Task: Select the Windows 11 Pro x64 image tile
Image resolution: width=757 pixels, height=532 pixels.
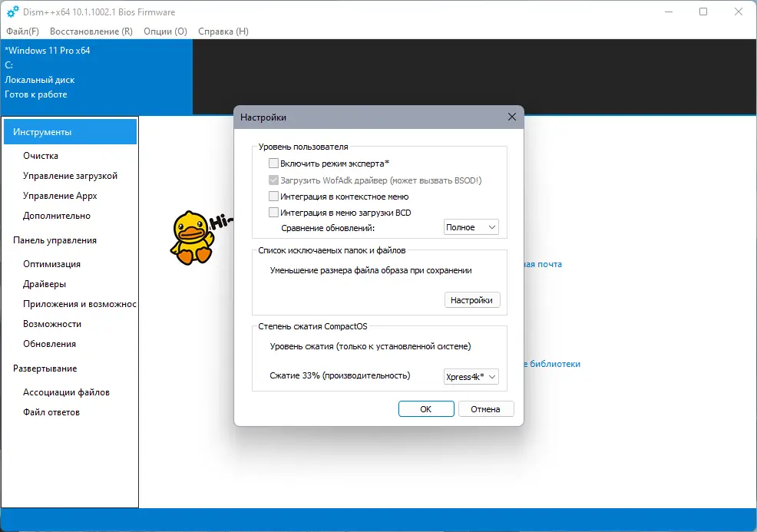Action: pyautogui.click(x=97, y=77)
